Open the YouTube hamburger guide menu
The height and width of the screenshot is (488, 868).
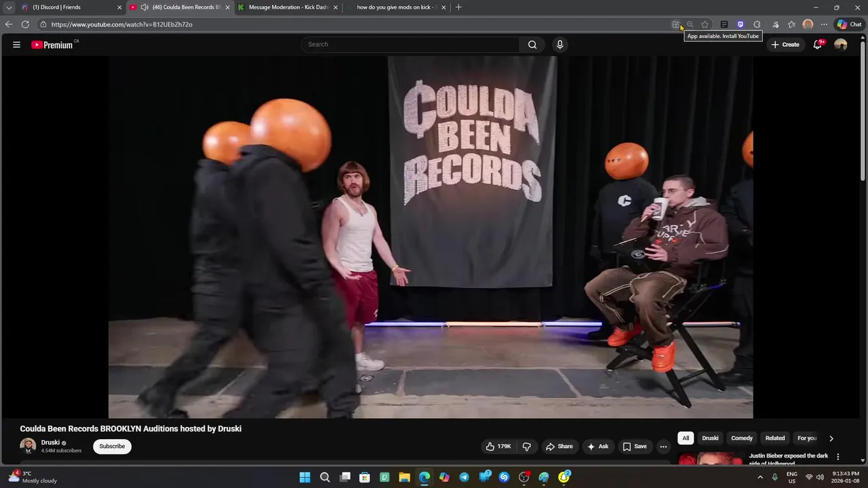[16, 45]
